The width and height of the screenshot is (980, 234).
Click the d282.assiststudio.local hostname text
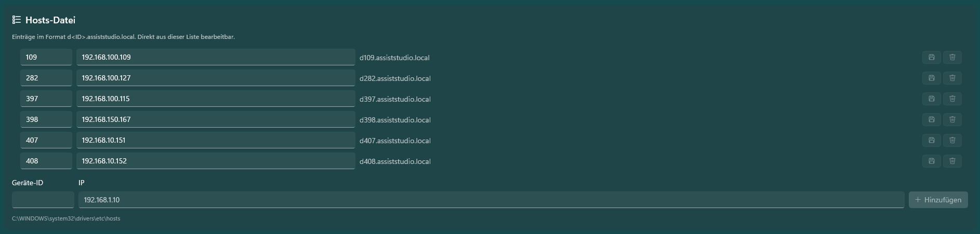tap(395, 78)
